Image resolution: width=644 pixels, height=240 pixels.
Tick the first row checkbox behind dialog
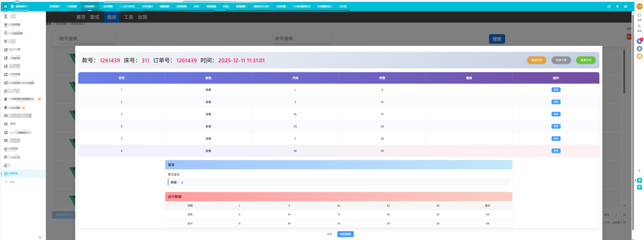coord(61,61)
